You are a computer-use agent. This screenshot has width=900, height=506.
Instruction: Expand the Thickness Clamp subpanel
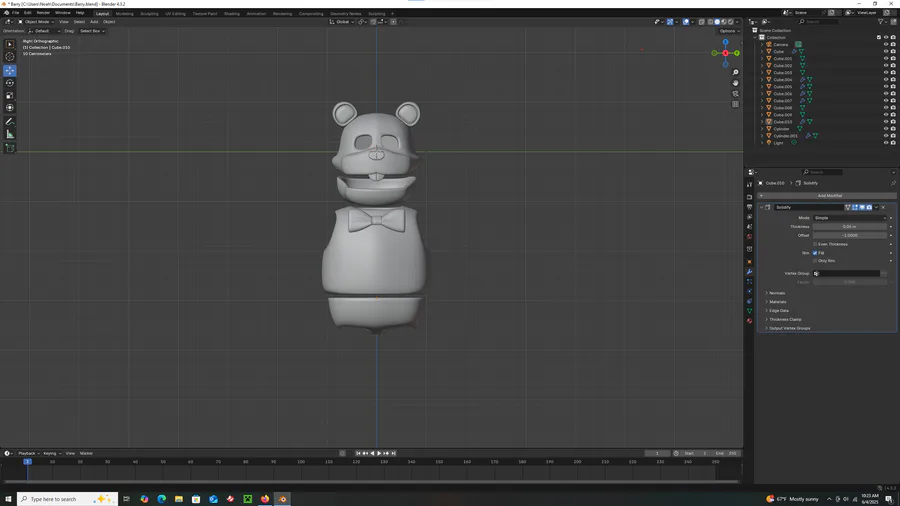783,320
